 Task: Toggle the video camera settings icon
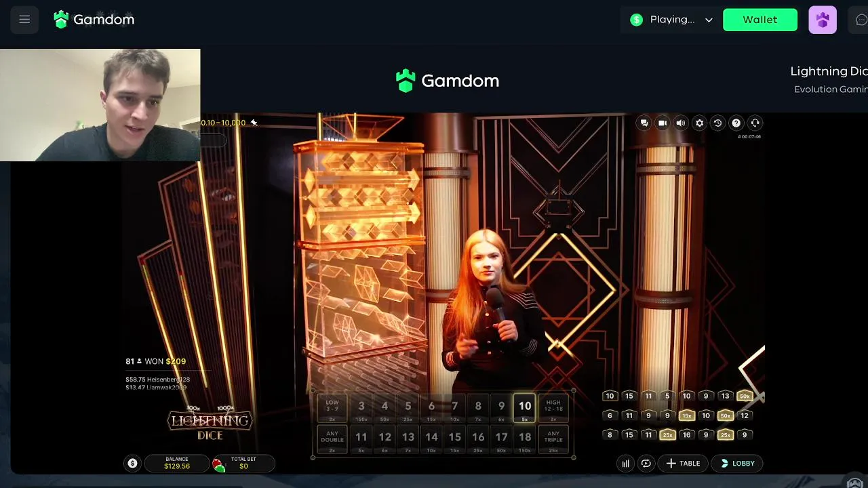663,123
